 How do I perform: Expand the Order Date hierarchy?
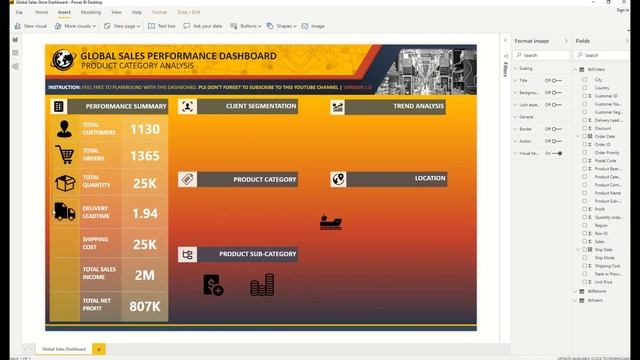pos(578,136)
